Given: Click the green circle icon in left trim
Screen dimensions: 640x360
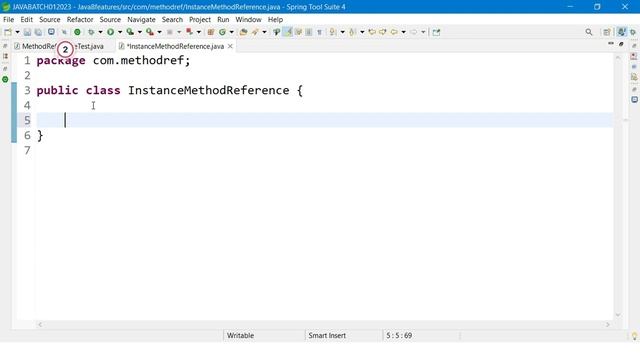Looking at the screenshot, I should tap(5, 79).
